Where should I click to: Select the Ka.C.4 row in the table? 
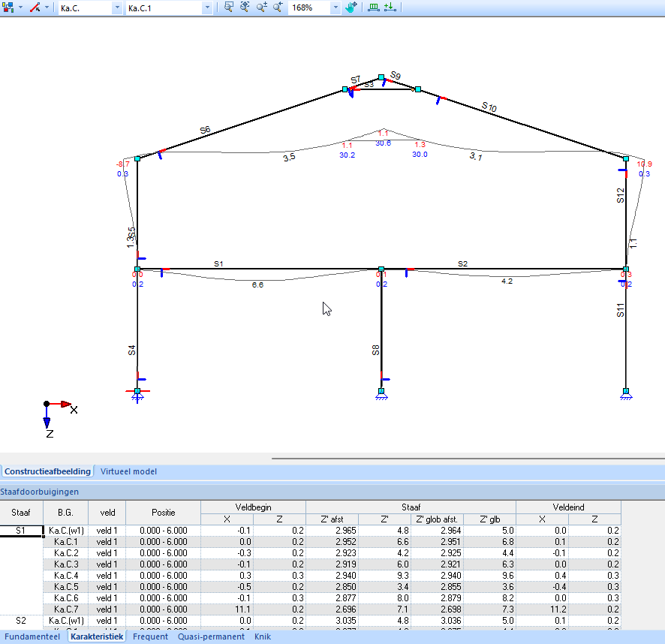332,576
